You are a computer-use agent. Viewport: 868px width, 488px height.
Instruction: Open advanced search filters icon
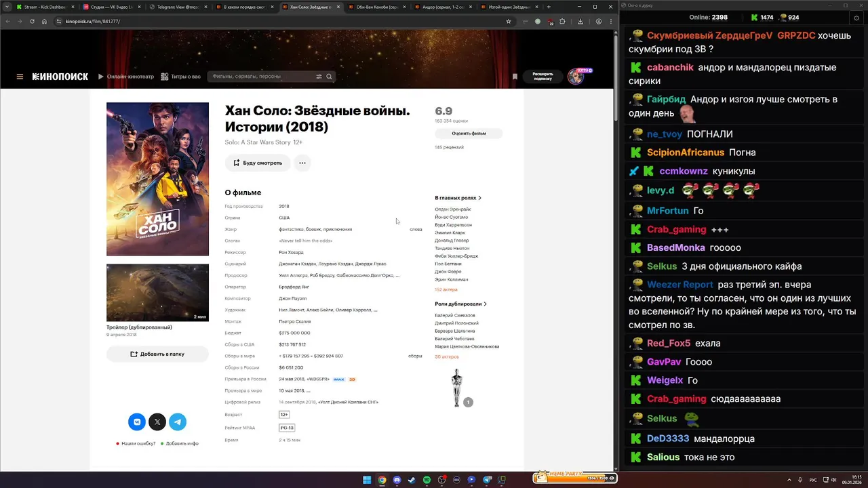click(x=319, y=77)
